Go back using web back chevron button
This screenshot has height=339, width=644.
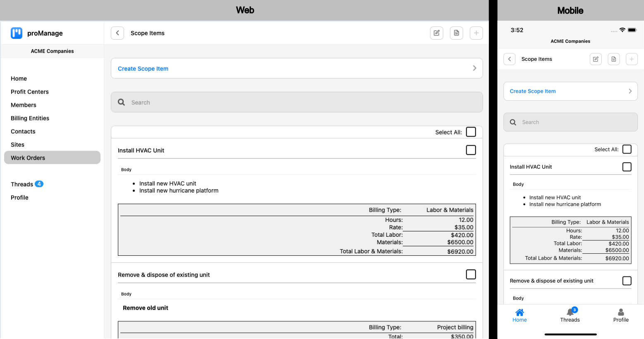point(117,33)
